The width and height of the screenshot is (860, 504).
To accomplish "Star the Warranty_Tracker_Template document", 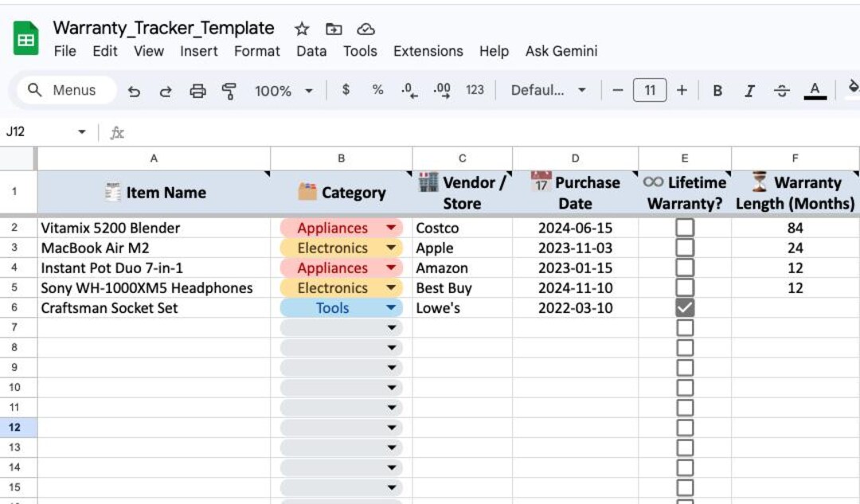I will coord(302,29).
